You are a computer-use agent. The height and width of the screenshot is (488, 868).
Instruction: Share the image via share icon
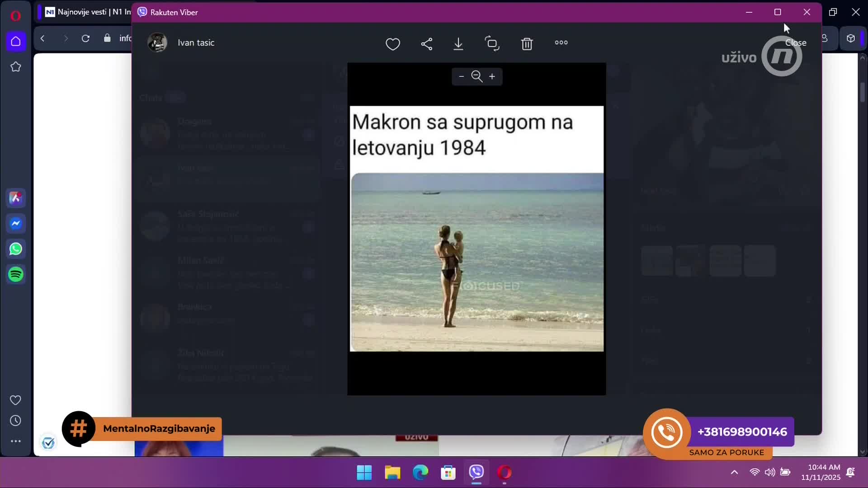426,44
